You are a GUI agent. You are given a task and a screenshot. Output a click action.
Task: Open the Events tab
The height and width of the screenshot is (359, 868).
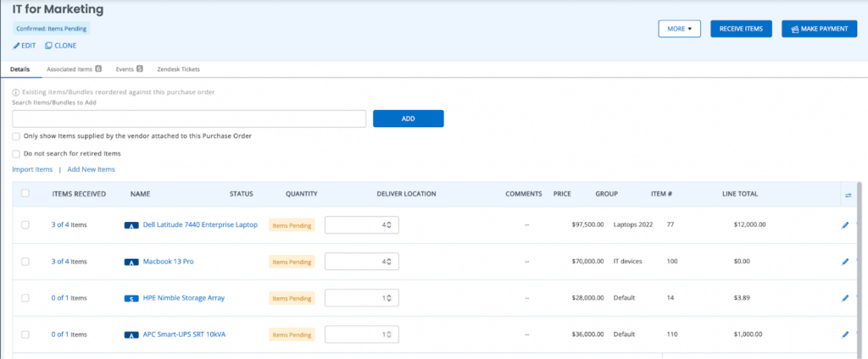pyautogui.click(x=129, y=69)
